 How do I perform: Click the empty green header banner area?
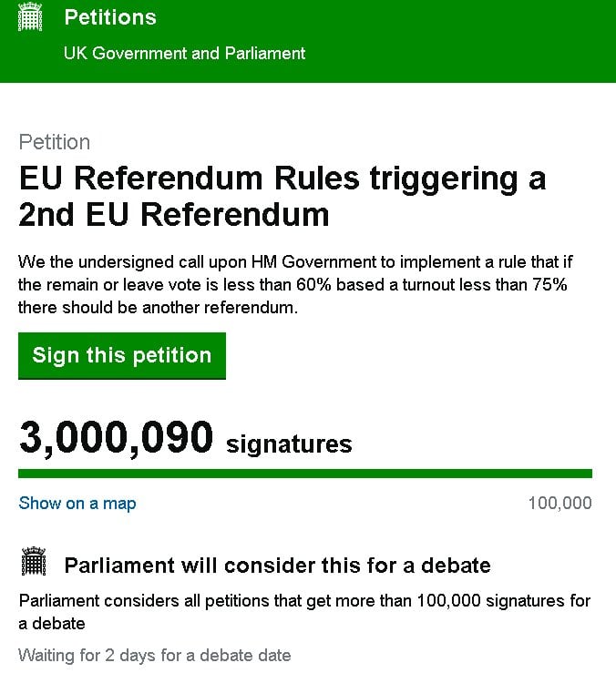click(x=474, y=41)
